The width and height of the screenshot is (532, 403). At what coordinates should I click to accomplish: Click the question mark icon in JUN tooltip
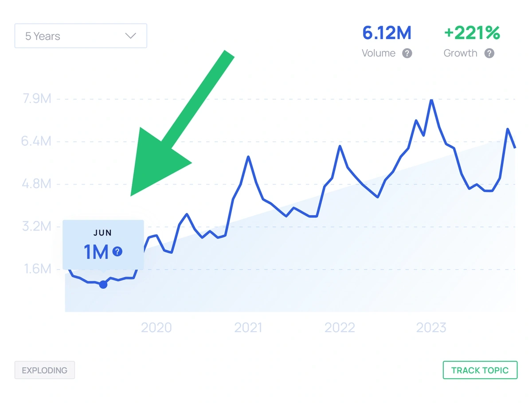[x=117, y=252]
